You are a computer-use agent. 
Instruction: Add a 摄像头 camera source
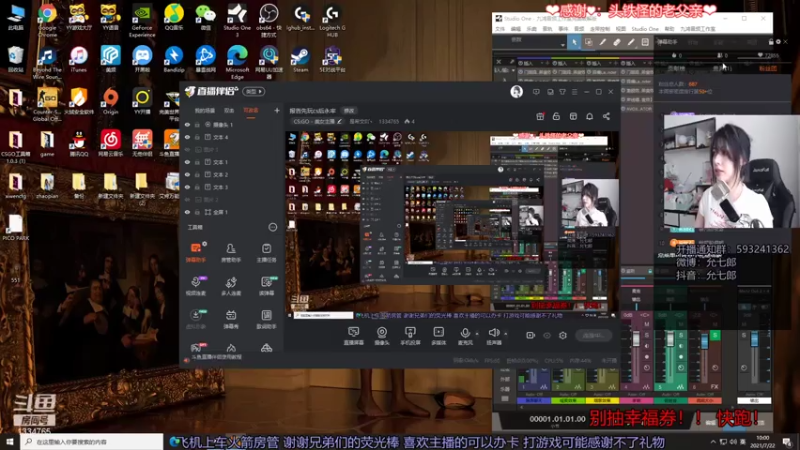382,336
